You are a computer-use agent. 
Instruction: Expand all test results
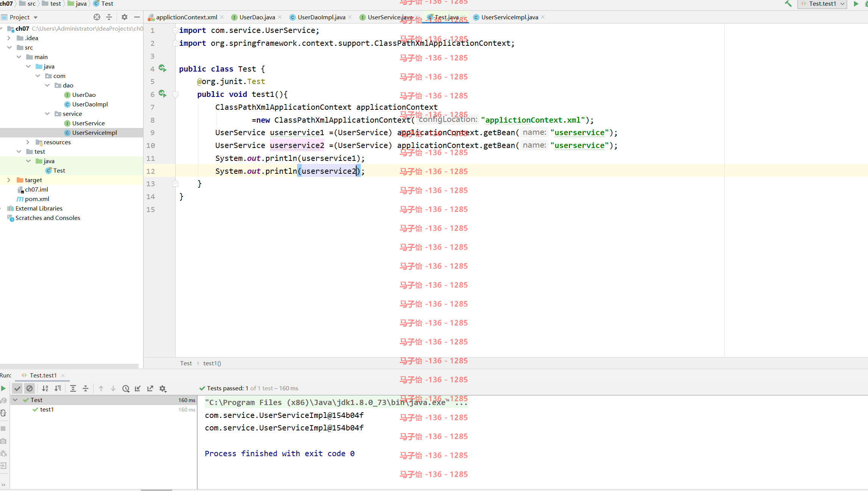(73, 388)
